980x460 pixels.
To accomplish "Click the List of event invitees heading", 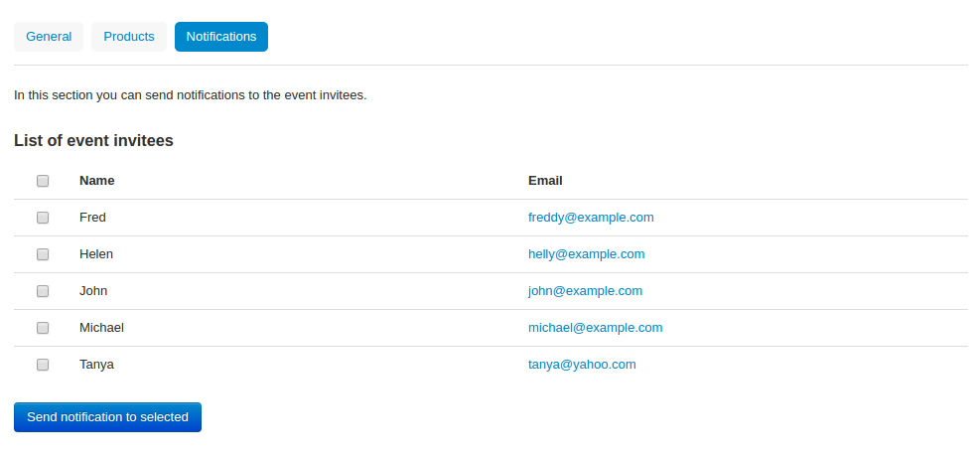I will [x=93, y=141].
